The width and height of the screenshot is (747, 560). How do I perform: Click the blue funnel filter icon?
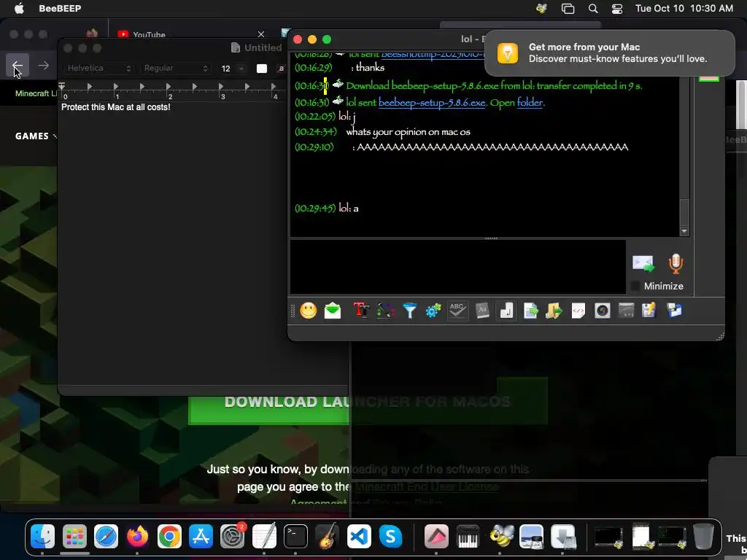coord(410,311)
